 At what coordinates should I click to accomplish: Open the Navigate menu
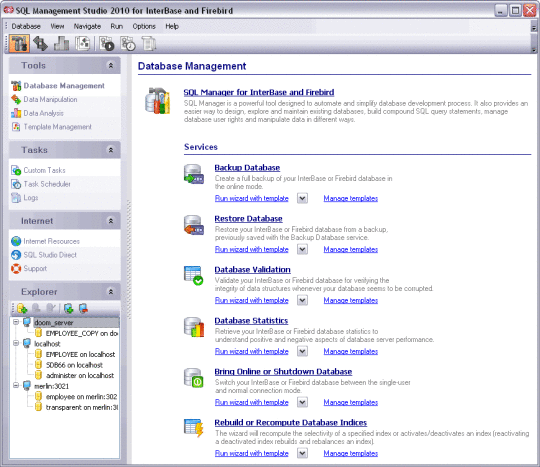point(87,26)
